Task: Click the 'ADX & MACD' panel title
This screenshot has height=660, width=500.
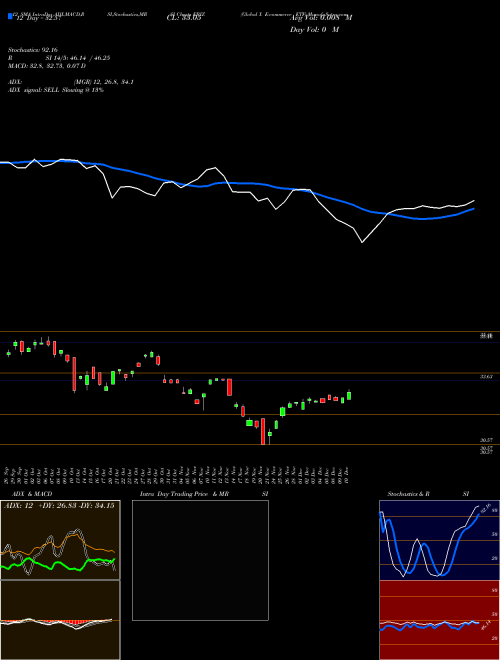Action: click(x=32, y=494)
